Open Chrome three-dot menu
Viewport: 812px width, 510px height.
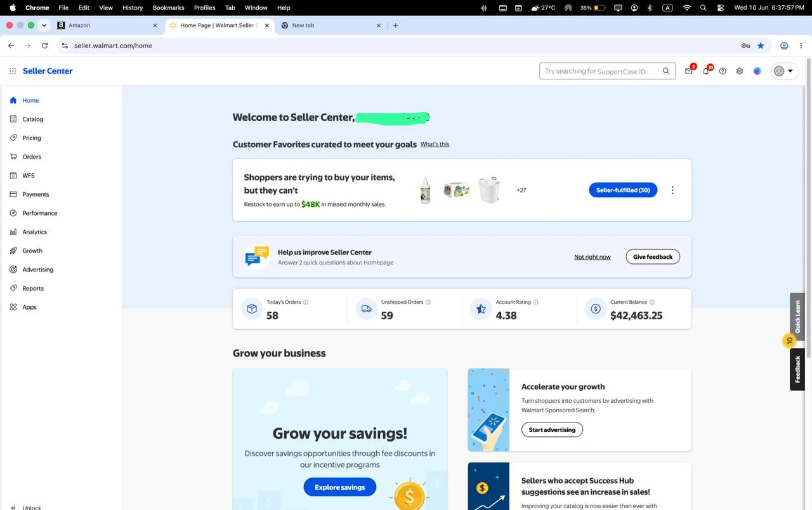(x=801, y=46)
